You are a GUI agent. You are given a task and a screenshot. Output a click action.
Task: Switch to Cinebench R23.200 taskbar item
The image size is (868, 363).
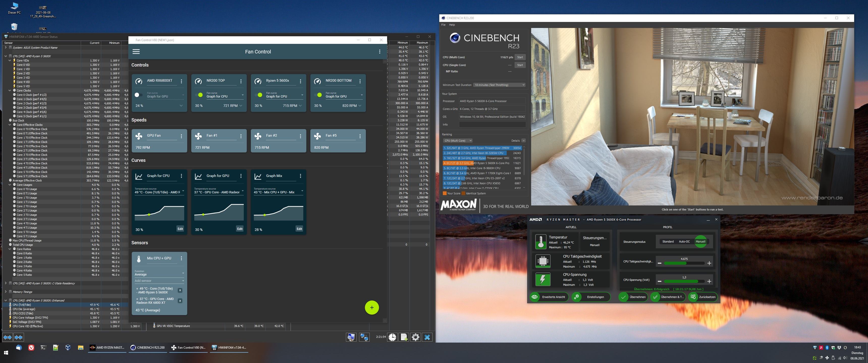coord(148,348)
